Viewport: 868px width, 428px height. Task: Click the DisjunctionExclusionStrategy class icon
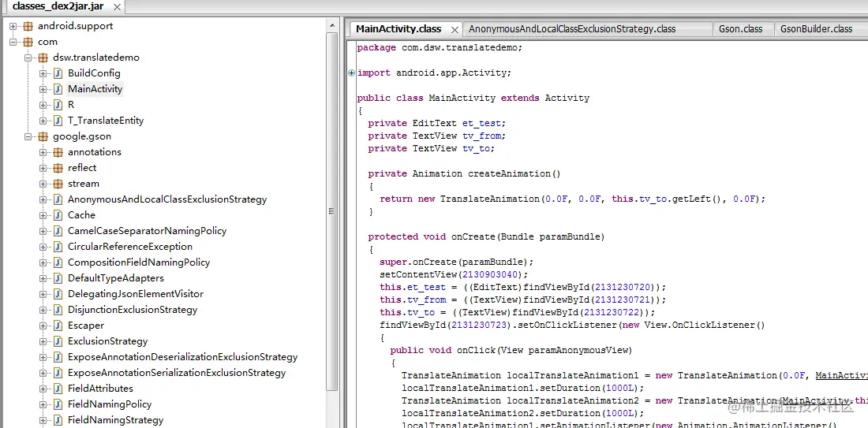[58, 310]
